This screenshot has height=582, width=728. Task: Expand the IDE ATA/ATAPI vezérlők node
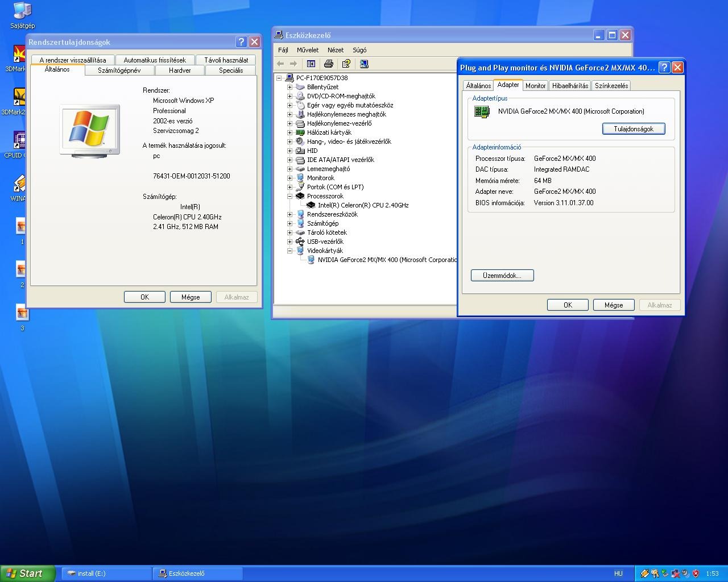(289, 160)
